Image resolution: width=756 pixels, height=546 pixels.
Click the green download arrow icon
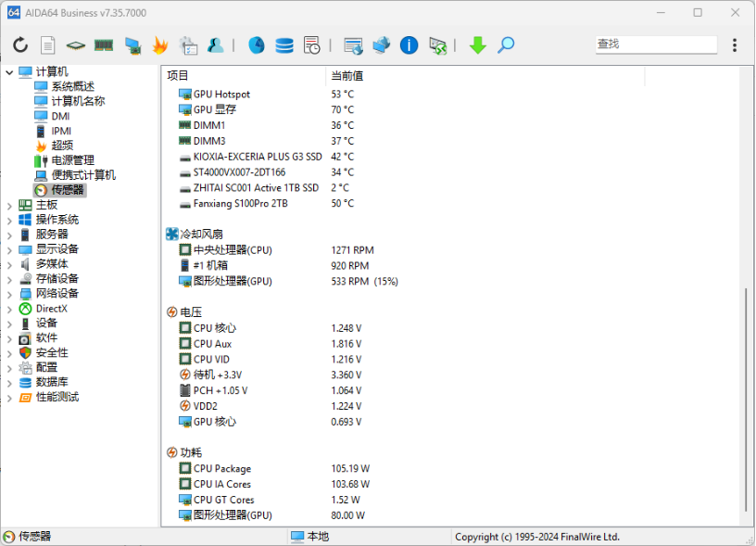click(x=478, y=45)
